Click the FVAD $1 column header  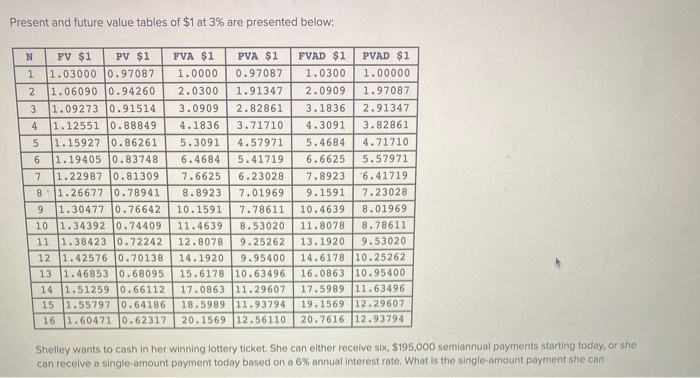[322, 56]
